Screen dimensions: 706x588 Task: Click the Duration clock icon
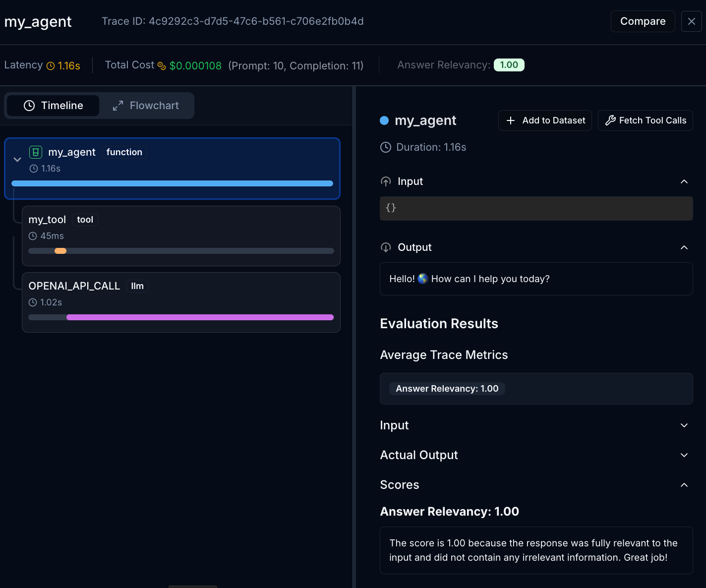pyautogui.click(x=386, y=147)
